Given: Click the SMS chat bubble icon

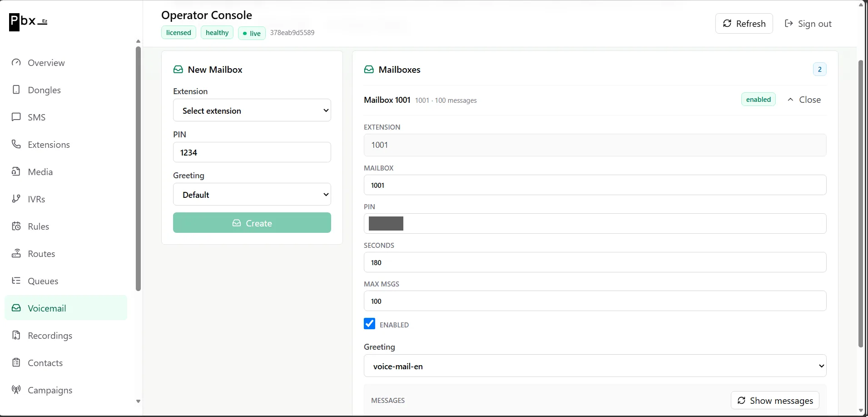Looking at the screenshot, I should tap(16, 117).
